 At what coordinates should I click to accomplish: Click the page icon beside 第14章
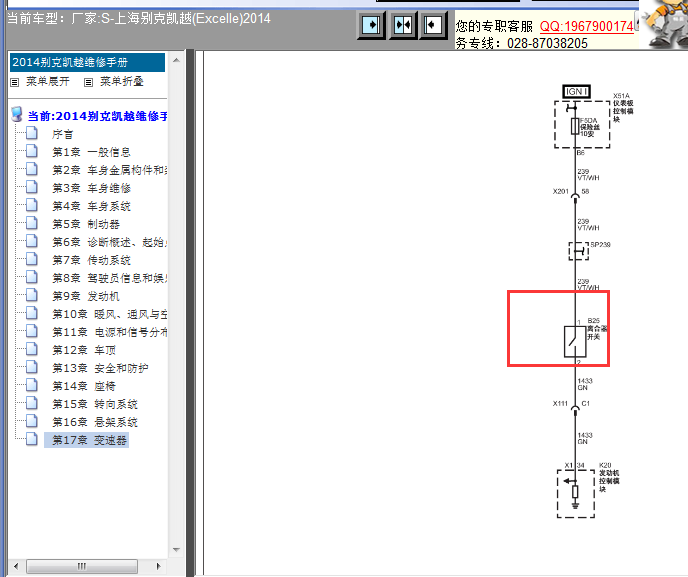point(32,384)
